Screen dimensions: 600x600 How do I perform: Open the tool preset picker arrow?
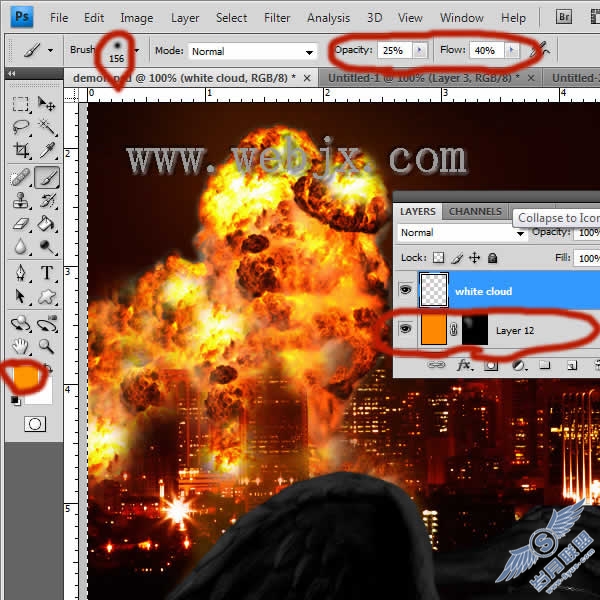coord(51,50)
